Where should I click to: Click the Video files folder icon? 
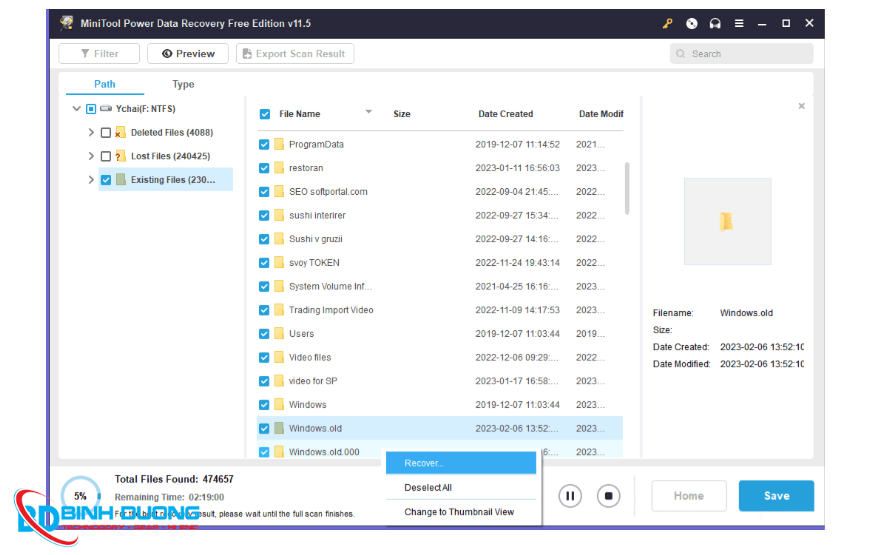pyautogui.click(x=279, y=357)
